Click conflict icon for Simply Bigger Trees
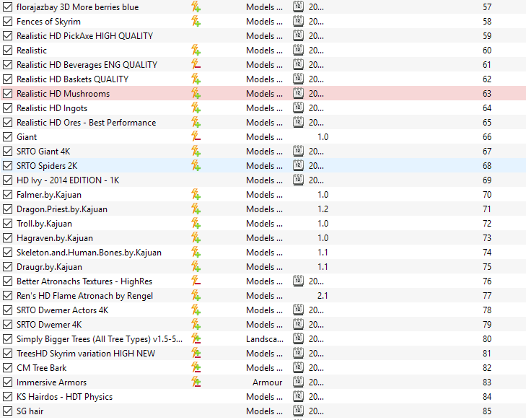Screen dimensions: 526x420 pyautogui.click(x=196, y=339)
